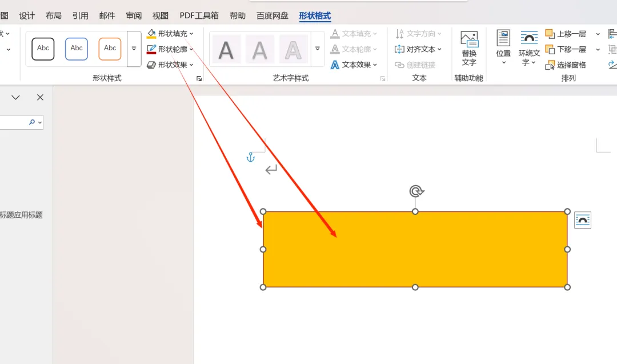Open the 选择窗格 selection pane

click(566, 65)
